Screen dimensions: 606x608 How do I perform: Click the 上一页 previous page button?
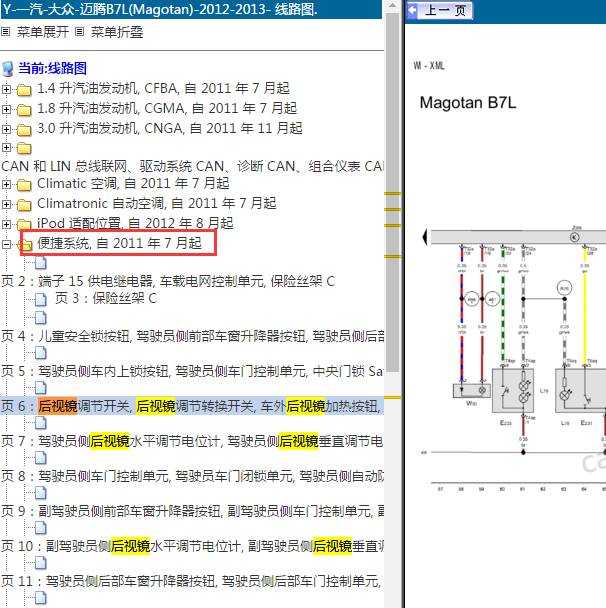(440, 10)
